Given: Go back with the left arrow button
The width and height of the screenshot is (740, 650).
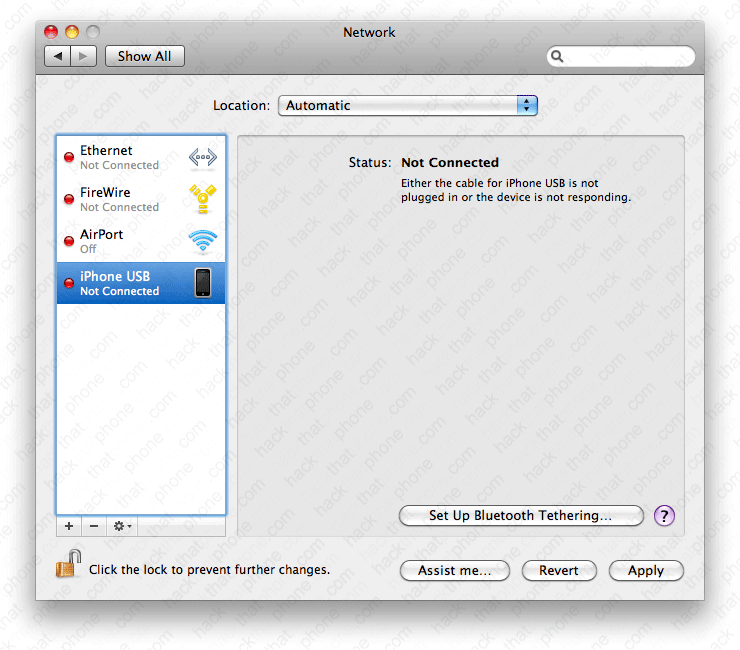Looking at the screenshot, I should tap(58, 57).
